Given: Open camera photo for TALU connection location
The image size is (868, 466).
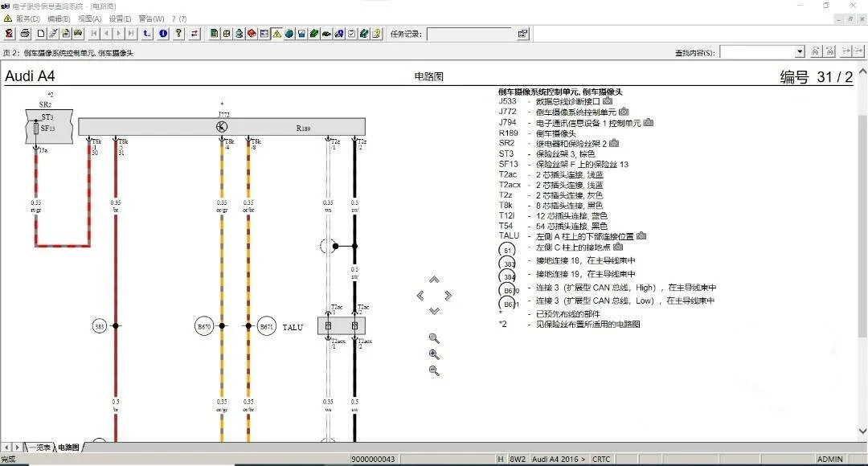Looking at the screenshot, I should click(641, 235).
